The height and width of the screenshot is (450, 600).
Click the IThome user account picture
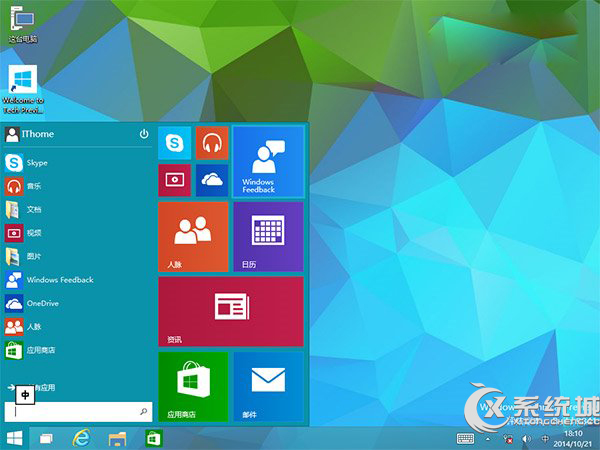coord(12,134)
